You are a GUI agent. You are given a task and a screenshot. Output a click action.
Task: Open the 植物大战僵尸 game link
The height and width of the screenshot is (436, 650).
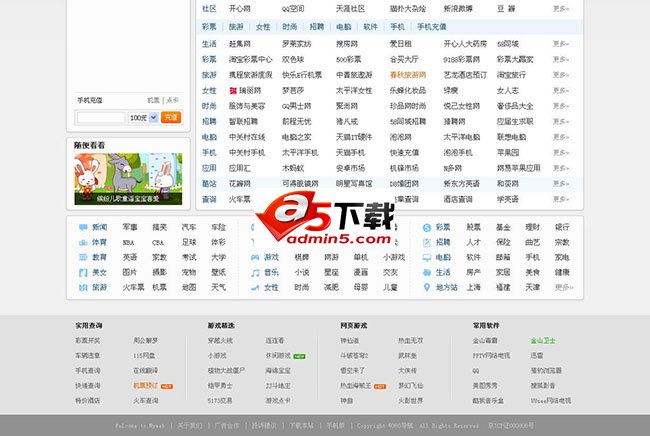(x=226, y=371)
